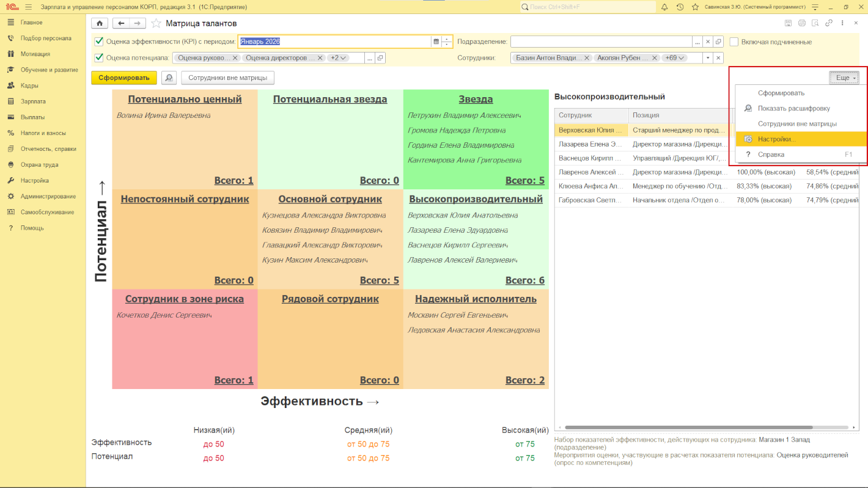
Task: Click the horizontal scrollbar under employee table
Action: pos(688,428)
